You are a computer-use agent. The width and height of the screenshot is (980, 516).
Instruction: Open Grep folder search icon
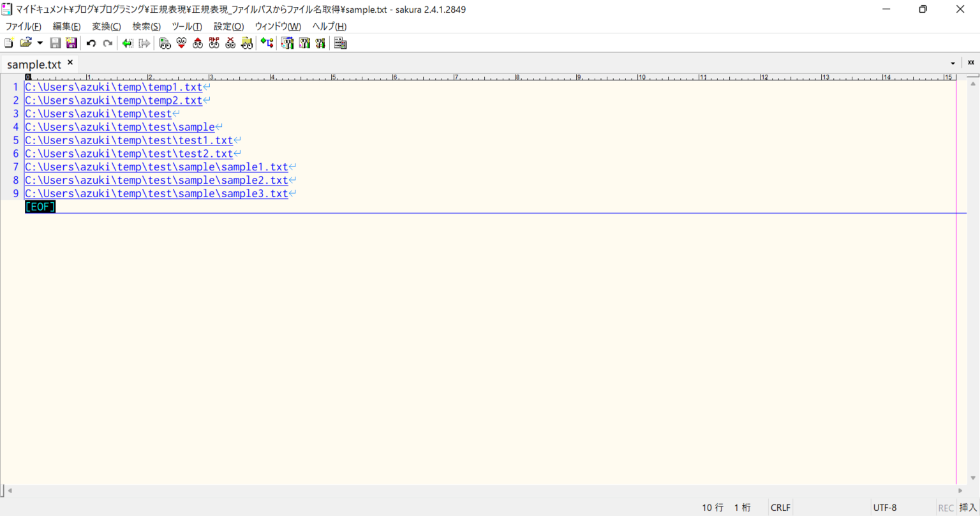pyautogui.click(x=247, y=43)
